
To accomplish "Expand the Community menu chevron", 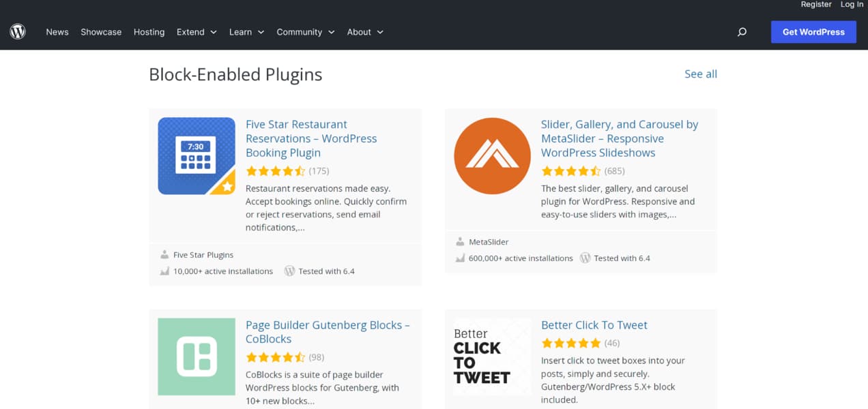I will coord(332,32).
